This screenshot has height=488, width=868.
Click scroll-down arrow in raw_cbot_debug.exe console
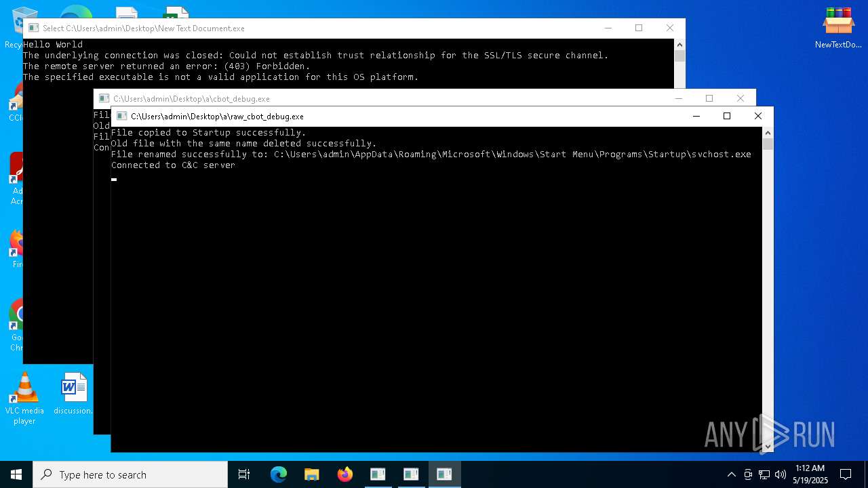[x=768, y=447]
